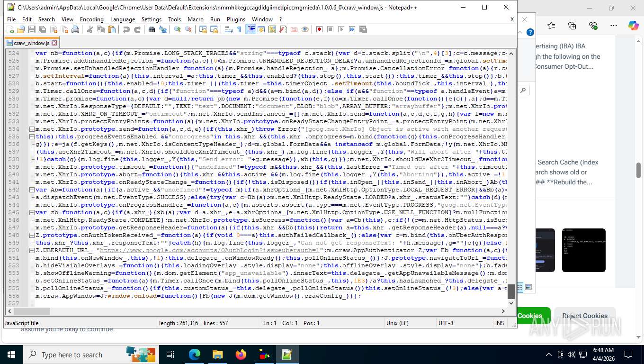Open the File menu
The width and height of the screenshot is (644, 364).
pos(11,19)
